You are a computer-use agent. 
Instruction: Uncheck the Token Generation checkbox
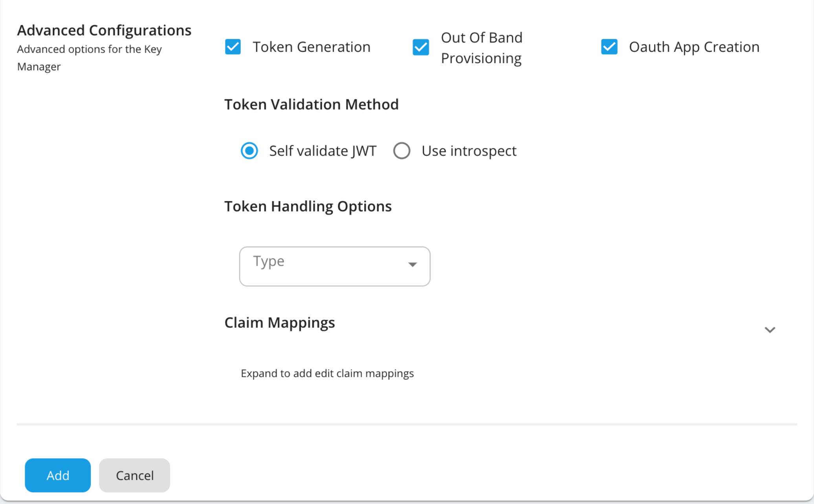point(233,47)
